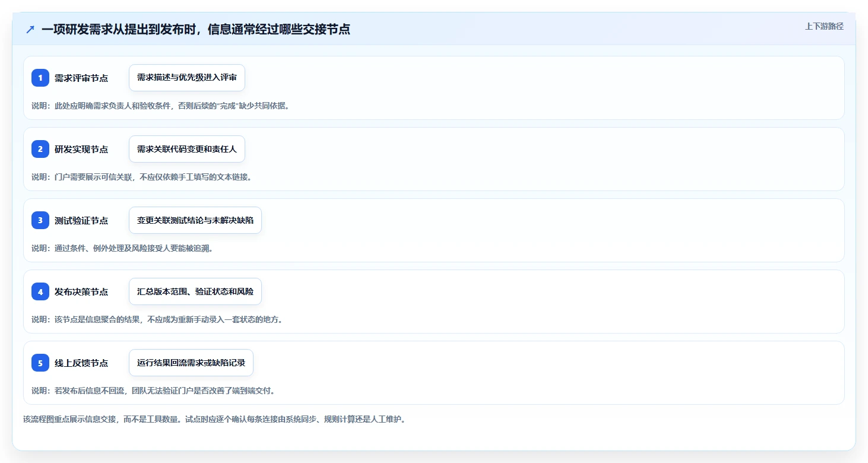The height and width of the screenshot is (463, 868).
Task: Click the step 5 number badge
Action: coord(40,363)
